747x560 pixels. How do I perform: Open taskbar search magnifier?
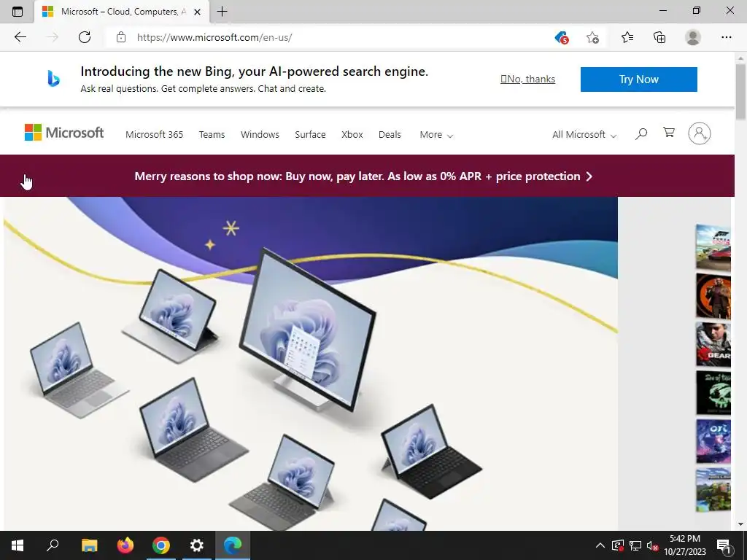pyautogui.click(x=53, y=545)
